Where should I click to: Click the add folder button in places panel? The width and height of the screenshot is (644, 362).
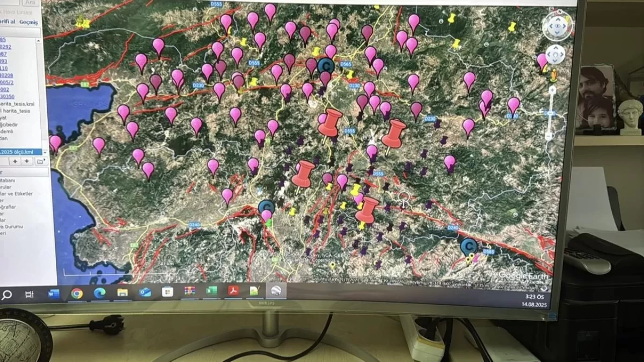pyautogui.click(x=40, y=161)
